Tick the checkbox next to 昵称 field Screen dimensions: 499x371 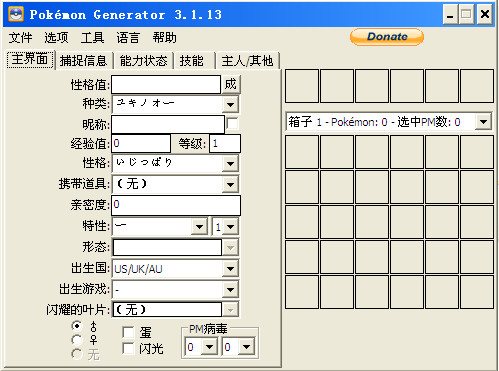pos(232,124)
